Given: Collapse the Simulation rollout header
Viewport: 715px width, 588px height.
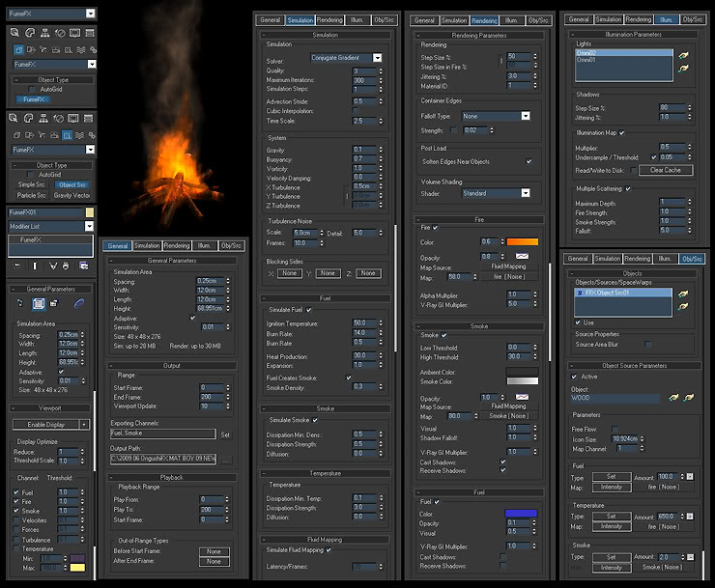Looking at the screenshot, I should click(x=326, y=35).
